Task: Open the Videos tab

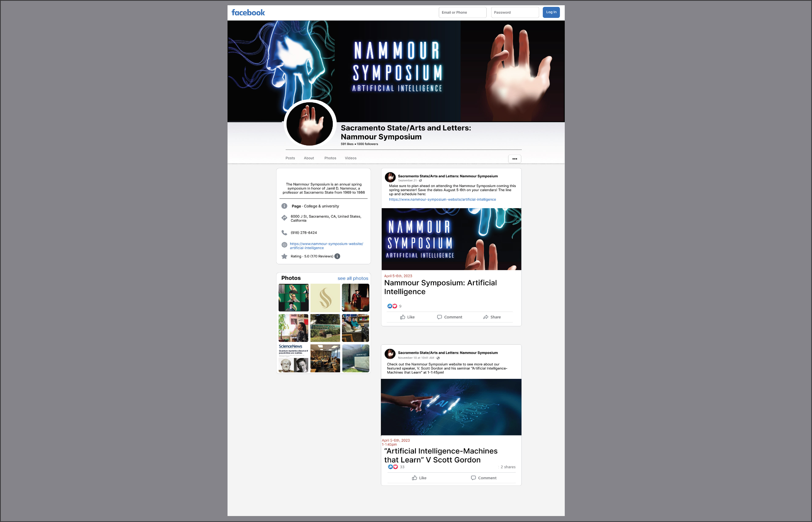Action: coord(350,158)
